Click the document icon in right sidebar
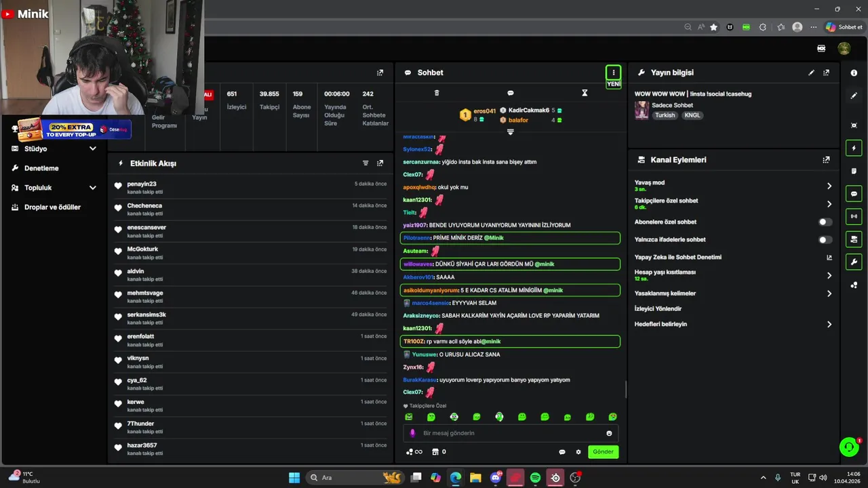The height and width of the screenshot is (488, 868). click(854, 171)
